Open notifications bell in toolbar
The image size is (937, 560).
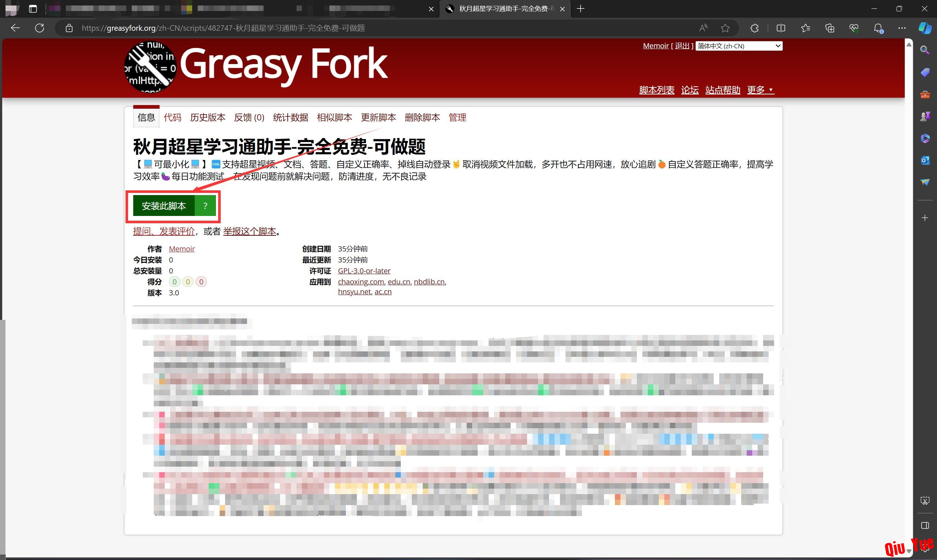click(878, 28)
